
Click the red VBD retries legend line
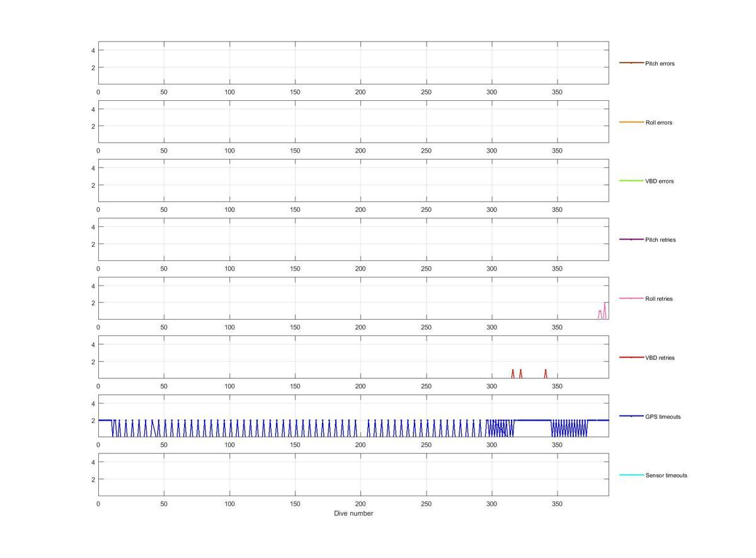(631, 357)
